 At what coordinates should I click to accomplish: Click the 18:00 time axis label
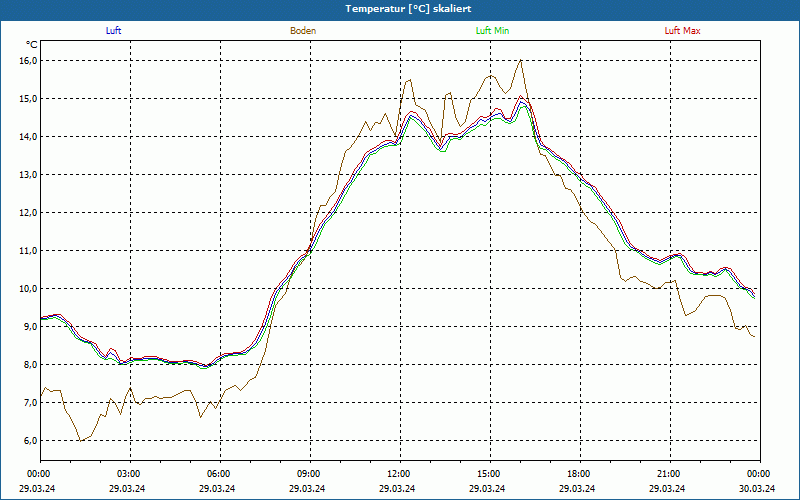[581, 474]
